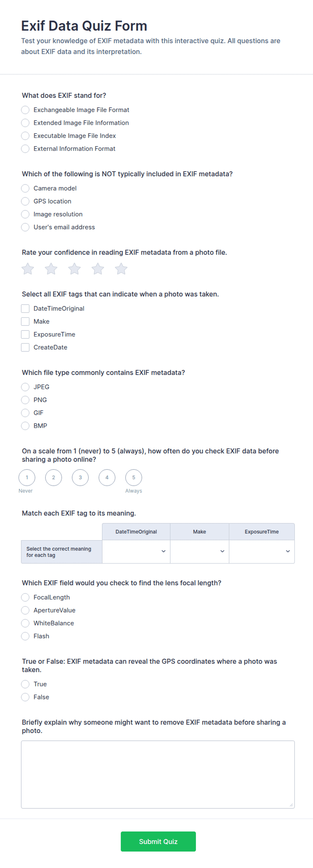Select True for the GPS question
Image resolution: width=313 pixels, height=868 pixels.
[25, 684]
